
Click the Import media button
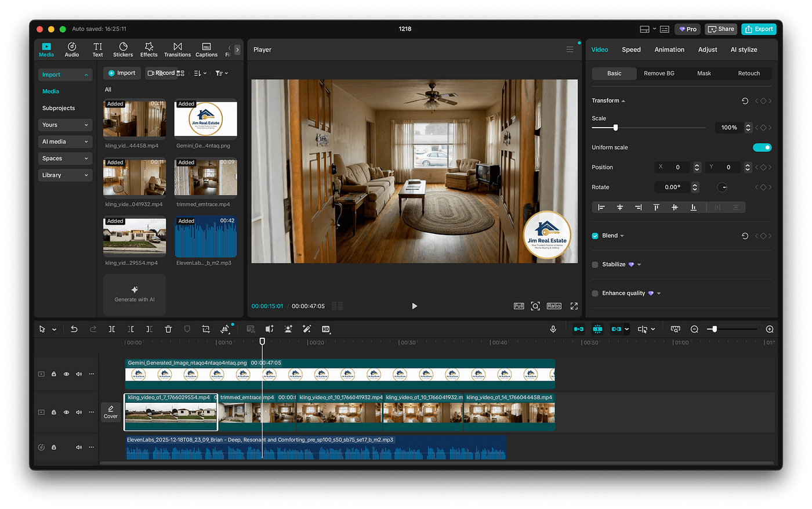[x=122, y=73]
